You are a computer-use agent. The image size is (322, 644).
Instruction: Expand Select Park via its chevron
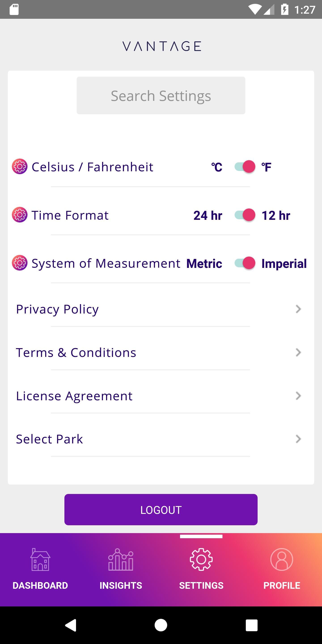[x=298, y=439]
